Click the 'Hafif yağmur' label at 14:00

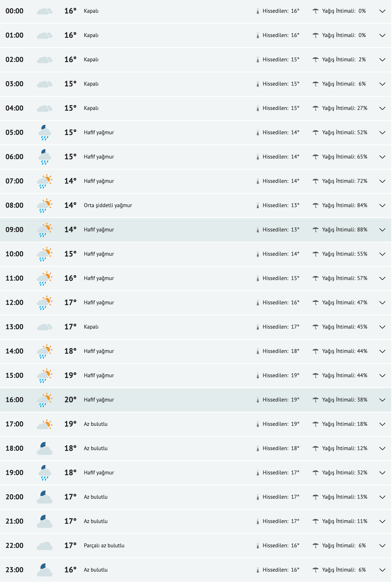(x=99, y=351)
